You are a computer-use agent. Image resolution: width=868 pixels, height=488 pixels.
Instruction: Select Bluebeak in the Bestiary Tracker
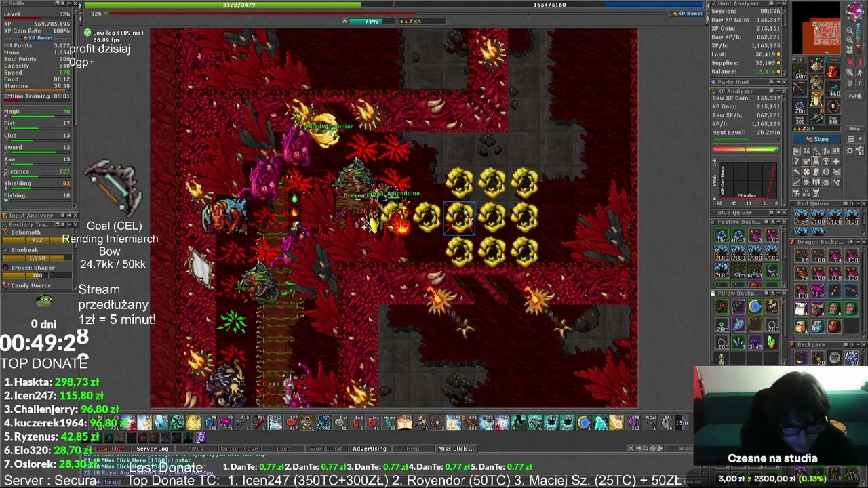pos(37,253)
